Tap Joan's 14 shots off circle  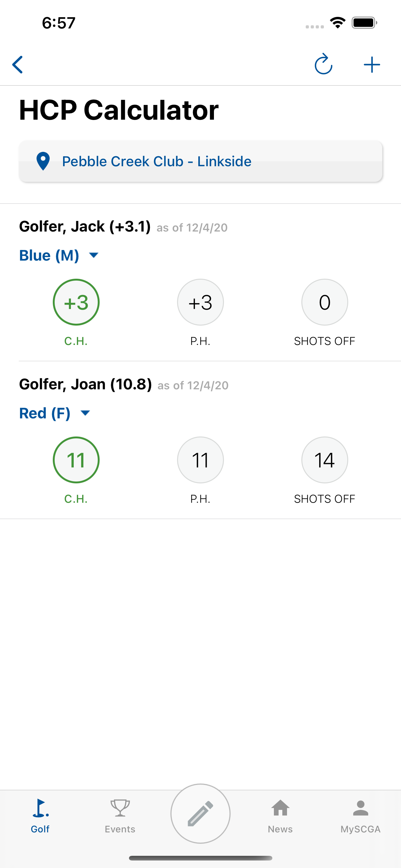(x=324, y=460)
